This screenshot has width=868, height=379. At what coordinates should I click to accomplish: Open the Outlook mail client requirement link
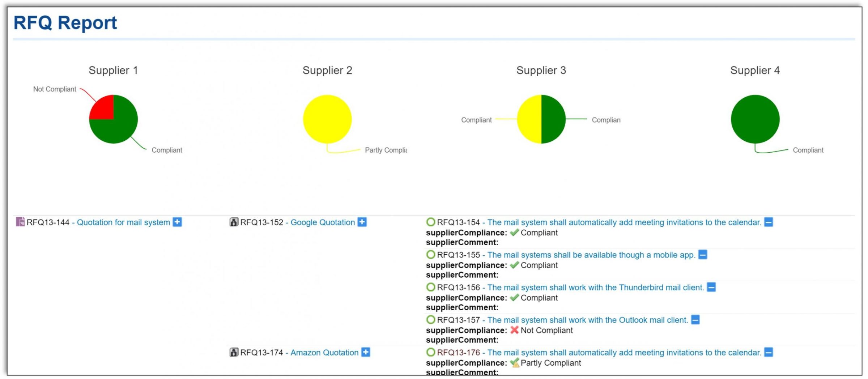[x=587, y=320]
